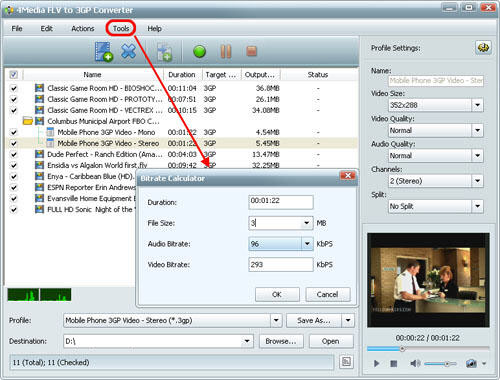Open the Save As arrow menu
Image resolution: width=500 pixels, height=380 pixels.
(348, 320)
